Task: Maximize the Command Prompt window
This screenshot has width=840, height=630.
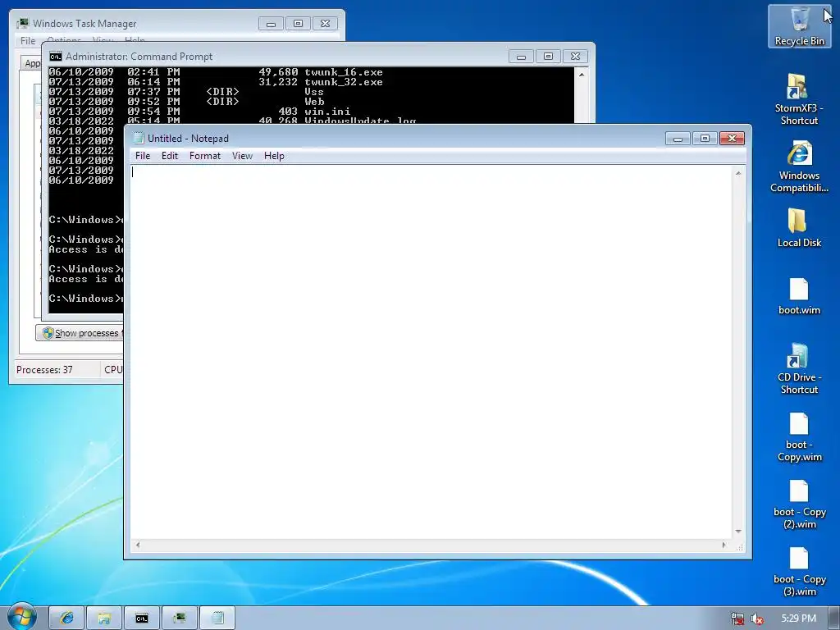Action: [x=548, y=57]
